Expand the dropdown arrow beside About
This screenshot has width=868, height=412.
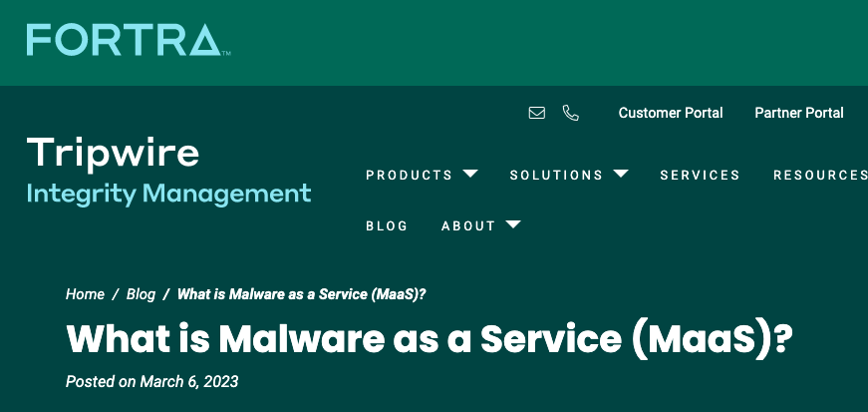(x=513, y=224)
